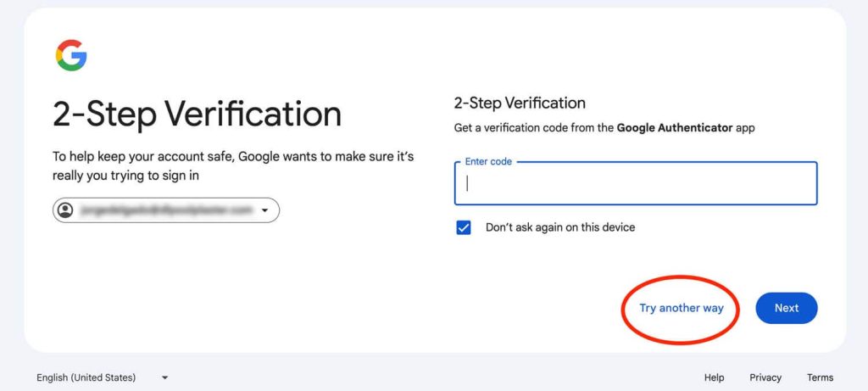
Task: Click the smaller '2-Step Verification' subheading
Action: pos(520,103)
